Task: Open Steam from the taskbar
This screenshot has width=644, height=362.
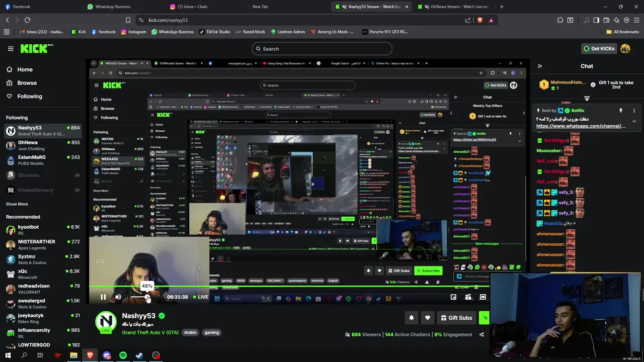Action: pyautogui.click(x=139, y=355)
